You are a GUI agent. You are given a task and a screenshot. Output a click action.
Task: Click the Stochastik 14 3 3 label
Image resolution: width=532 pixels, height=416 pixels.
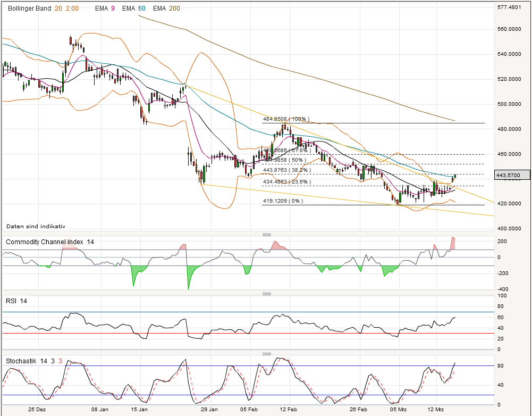[x=34, y=361]
